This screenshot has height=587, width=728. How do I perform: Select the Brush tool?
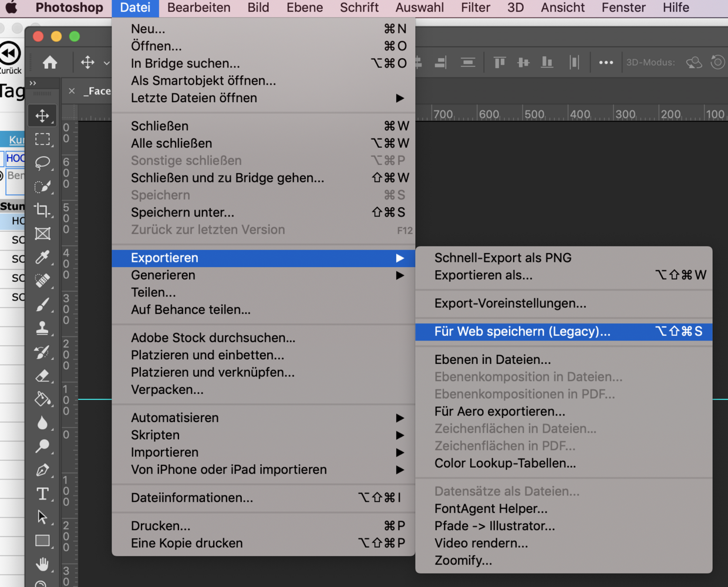coord(42,305)
